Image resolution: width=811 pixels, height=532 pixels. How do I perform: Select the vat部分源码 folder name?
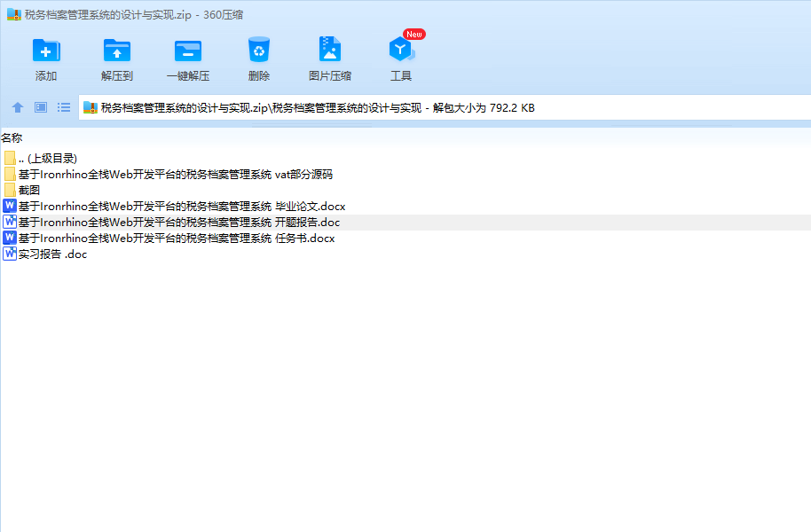tap(176, 175)
